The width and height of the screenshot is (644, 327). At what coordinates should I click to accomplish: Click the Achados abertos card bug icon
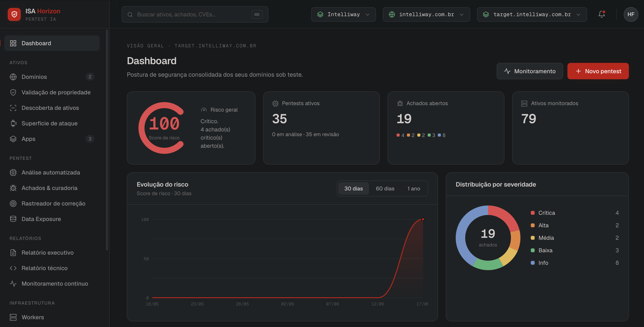400,103
